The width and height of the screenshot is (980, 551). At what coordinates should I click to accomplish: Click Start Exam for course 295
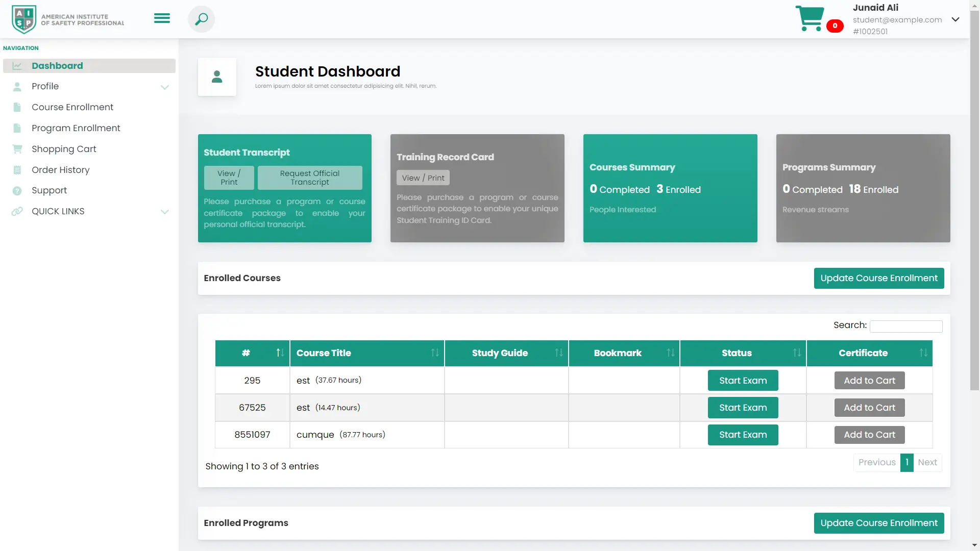click(x=743, y=381)
